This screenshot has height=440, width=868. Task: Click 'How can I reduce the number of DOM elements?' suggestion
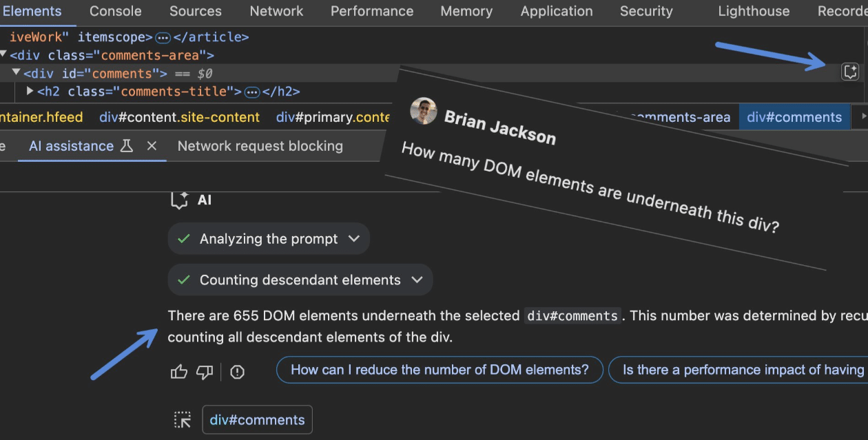440,370
